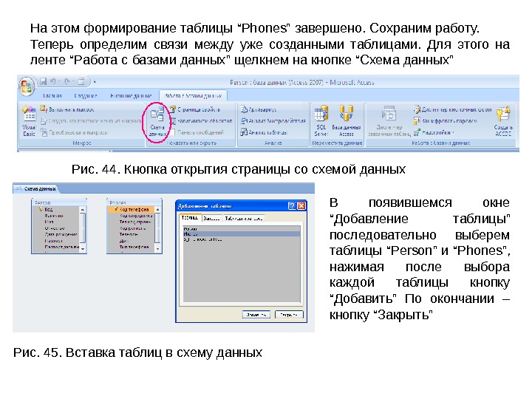
Task: Click Диспетчер кнопочных форм
Action: [452, 109]
